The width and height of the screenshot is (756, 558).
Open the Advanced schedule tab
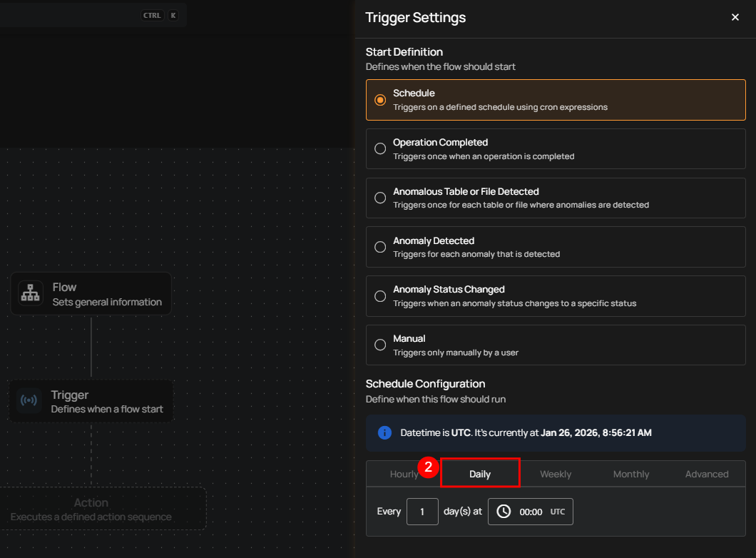[707, 474]
